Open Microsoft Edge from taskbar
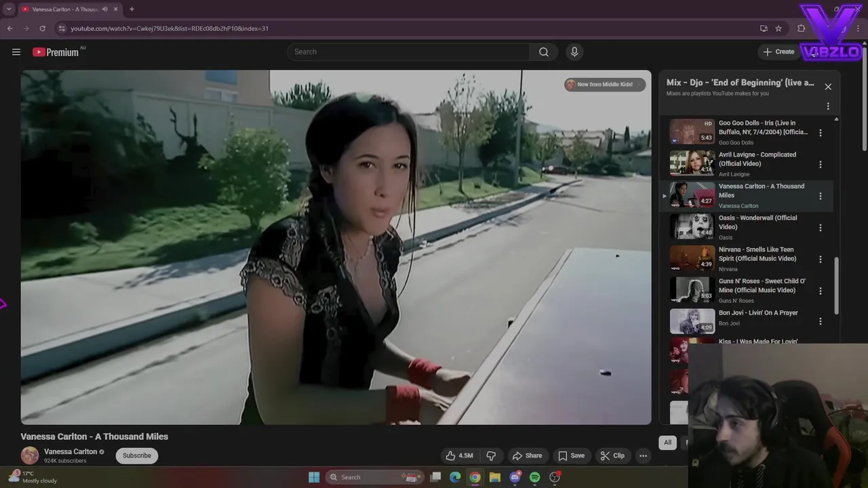 click(x=455, y=477)
